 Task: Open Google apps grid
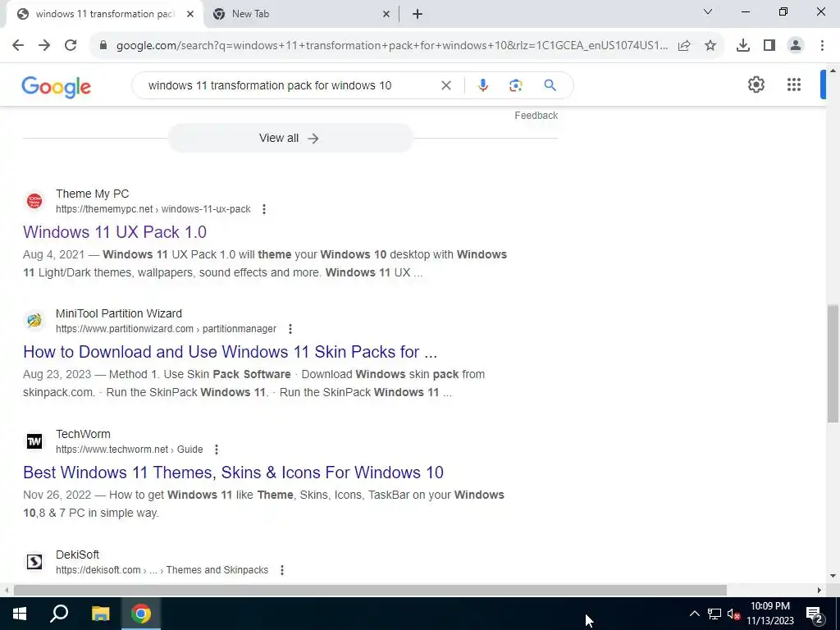794,84
